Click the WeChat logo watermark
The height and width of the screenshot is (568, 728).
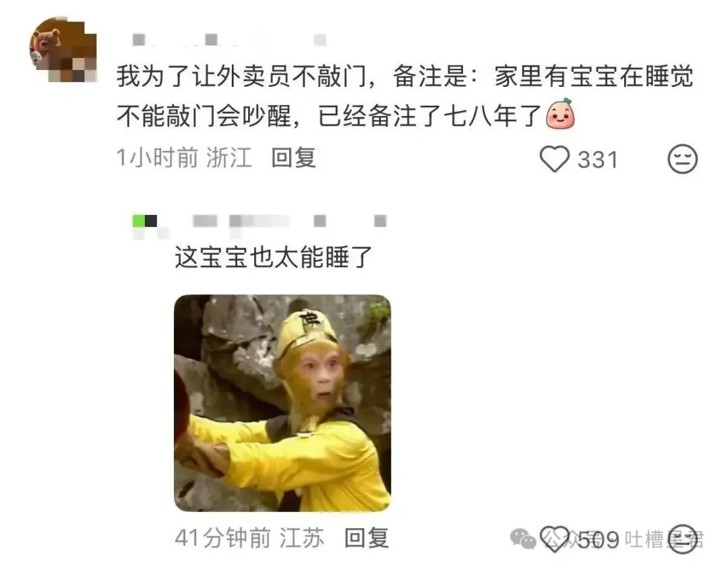523,539
